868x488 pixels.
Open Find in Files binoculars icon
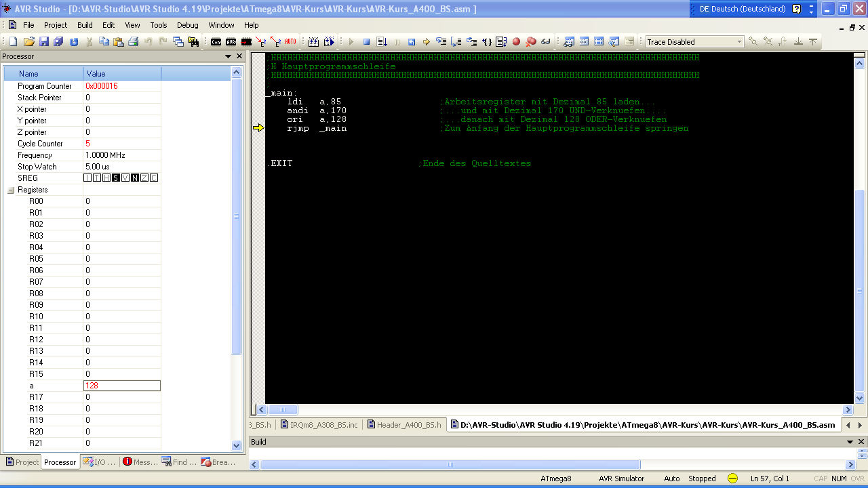pyautogui.click(x=193, y=41)
